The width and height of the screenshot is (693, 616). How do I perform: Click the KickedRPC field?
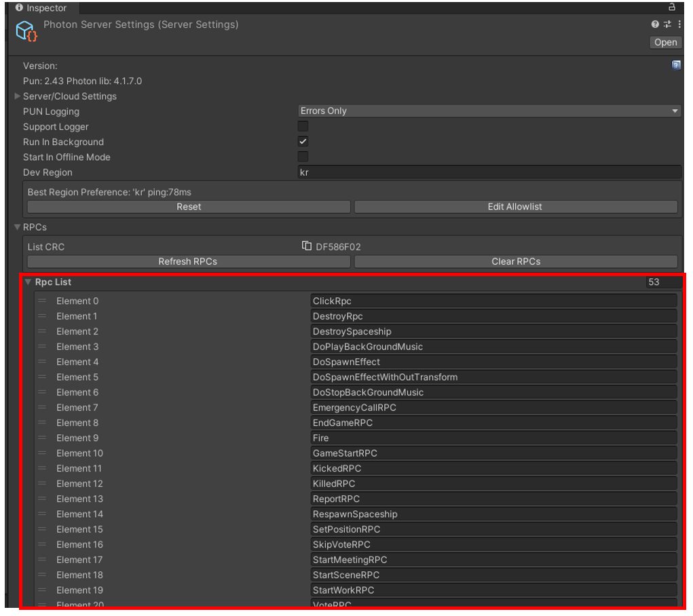493,468
